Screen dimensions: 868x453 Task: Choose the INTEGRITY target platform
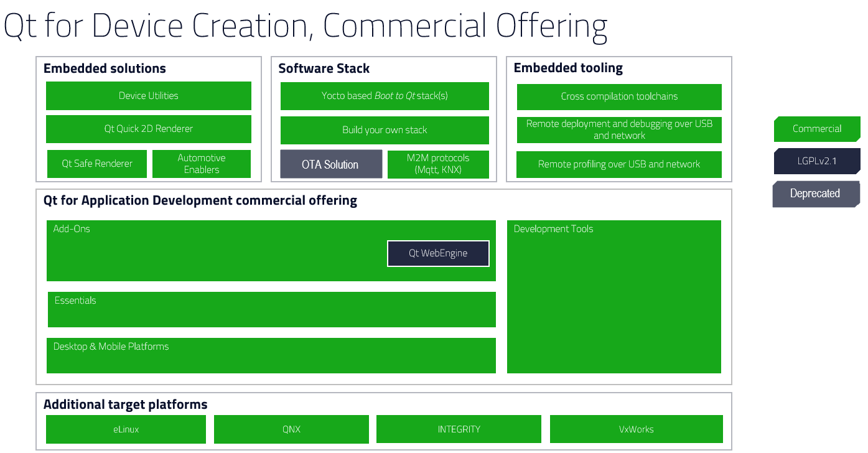pyautogui.click(x=459, y=429)
